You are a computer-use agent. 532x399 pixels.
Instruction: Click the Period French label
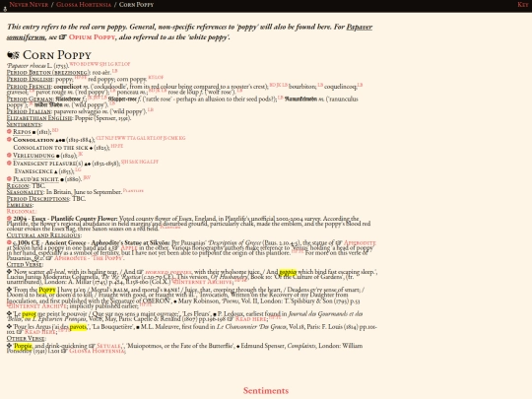pyautogui.click(x=29, y=87)
